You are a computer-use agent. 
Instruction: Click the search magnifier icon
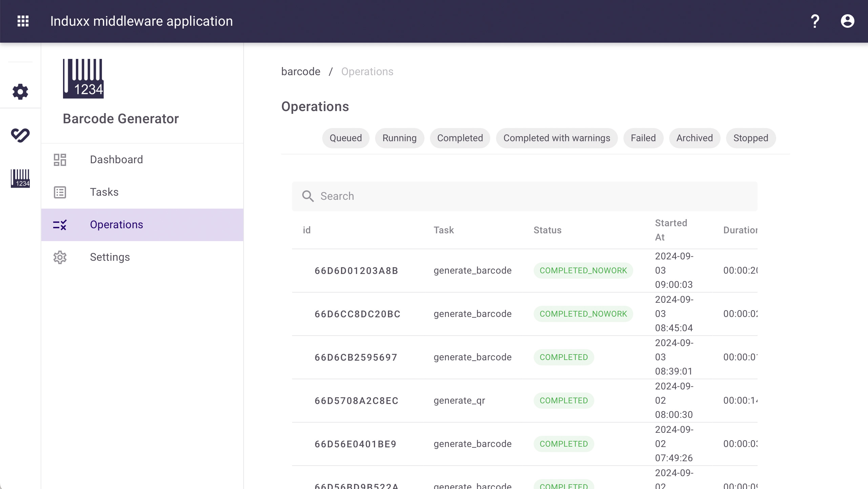pos(308,196)
